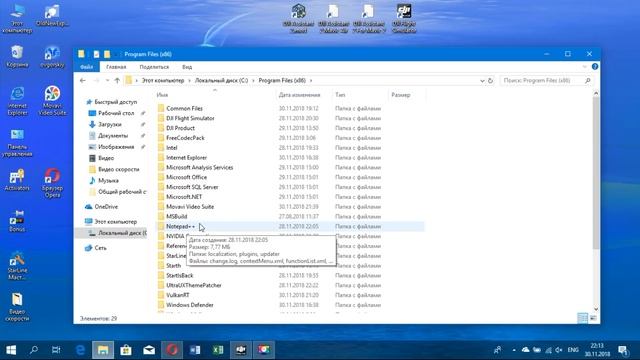This screenshot has height=360, width=640.
Task: Click the Notepad++ folder icon
Action: point(161,226)
